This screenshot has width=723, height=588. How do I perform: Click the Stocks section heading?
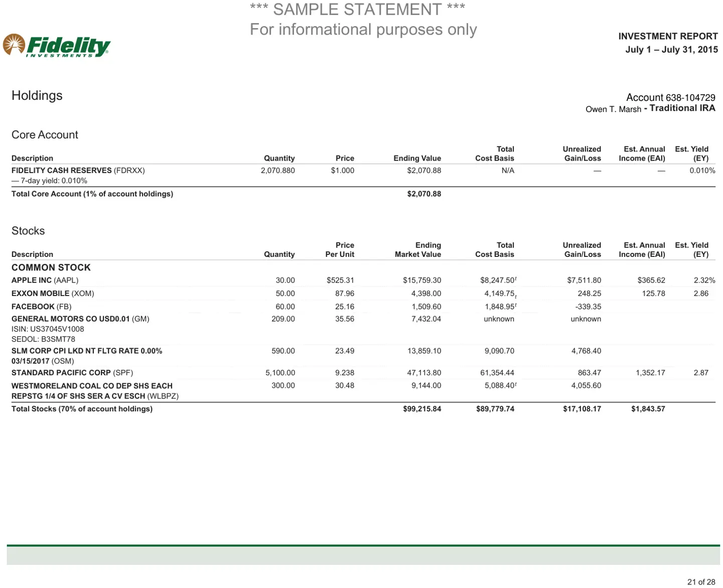28,231
